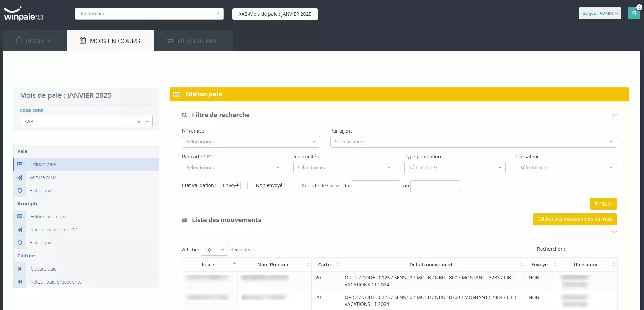
Task: Tick the Non envoyé checkbox
Action: tap(288, 185)
